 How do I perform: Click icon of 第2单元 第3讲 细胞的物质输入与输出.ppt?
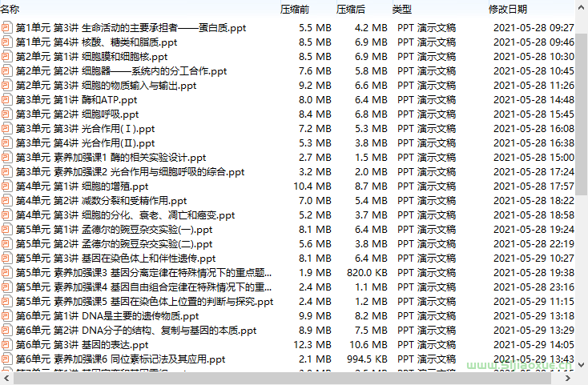[x=6, y=86]
